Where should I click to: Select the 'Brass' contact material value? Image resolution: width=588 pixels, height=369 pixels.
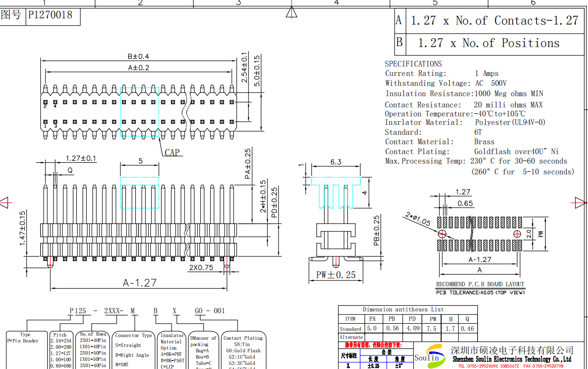point(484,142)
